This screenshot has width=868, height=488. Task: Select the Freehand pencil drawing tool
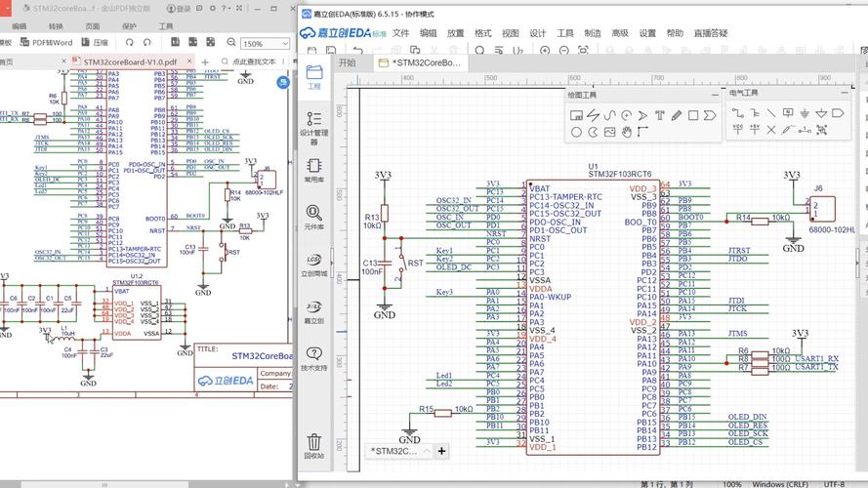click(676, 115)
